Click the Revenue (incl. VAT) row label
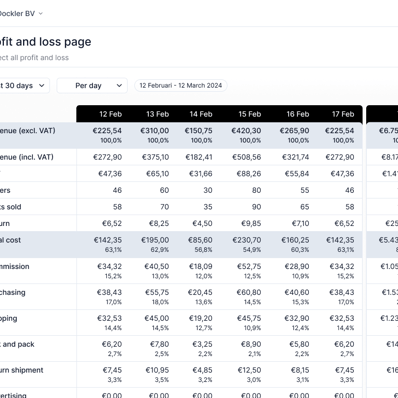Image resolution: width=398 pixels, height=398 pixels. click(26, 157)
